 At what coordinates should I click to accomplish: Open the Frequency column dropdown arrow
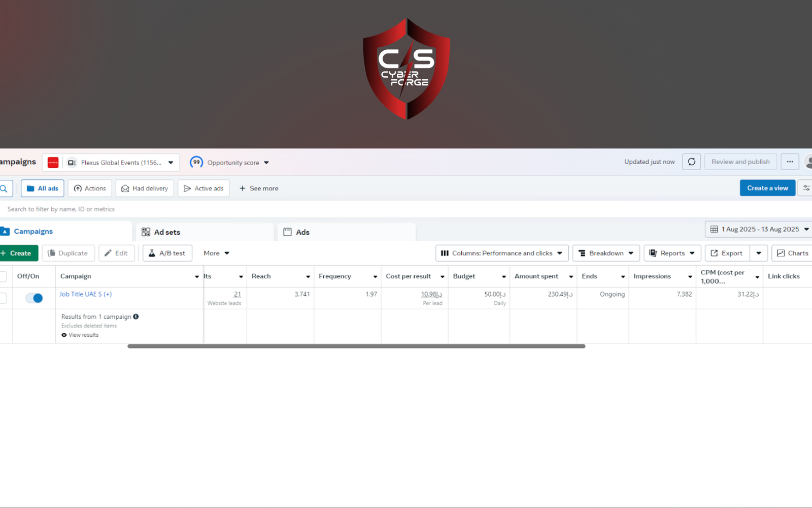[375, 276]
